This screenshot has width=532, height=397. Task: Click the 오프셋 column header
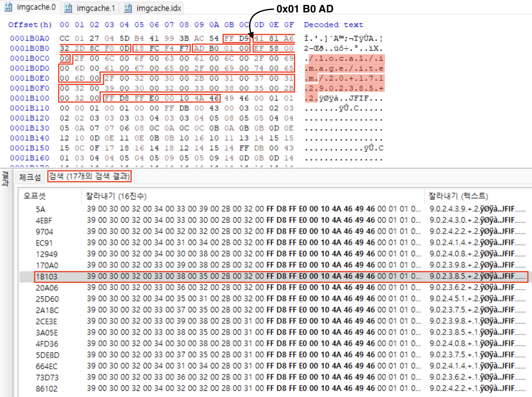click(34, 196)
